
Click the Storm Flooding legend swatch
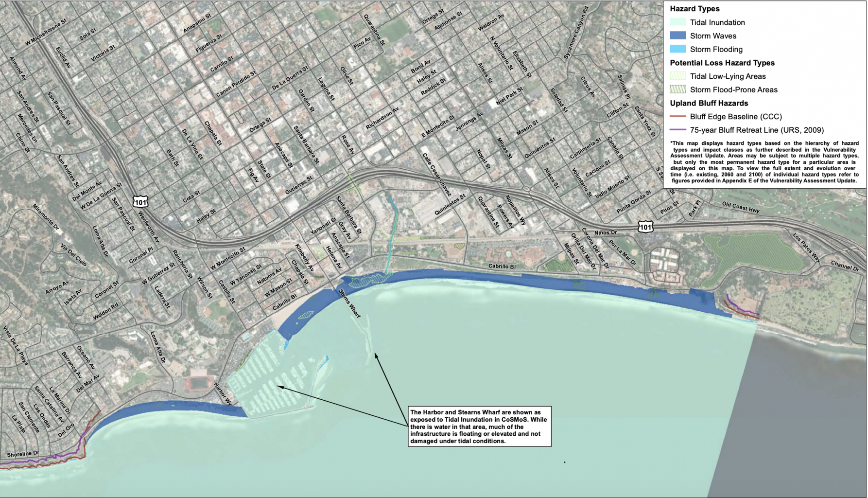(x=678, y=49)
